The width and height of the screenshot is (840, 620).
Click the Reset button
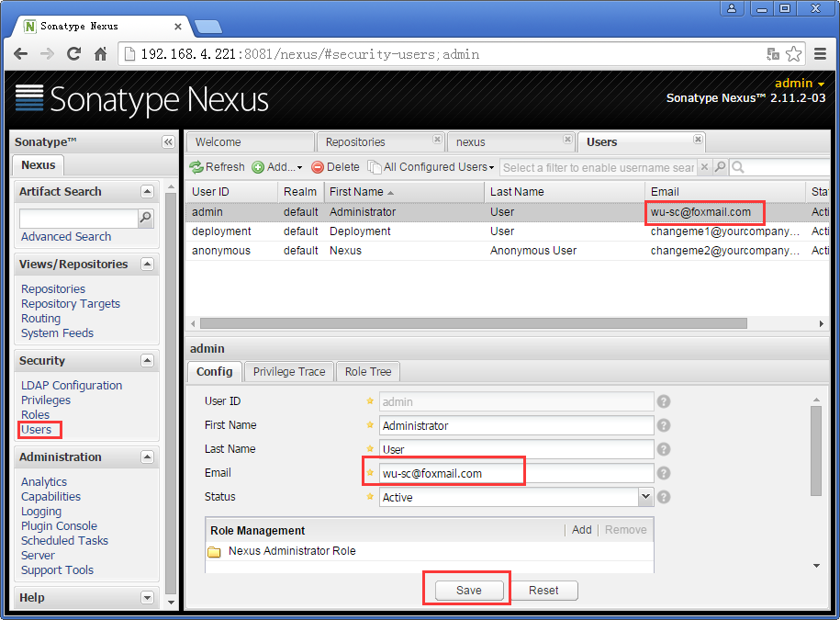point(543,590)
